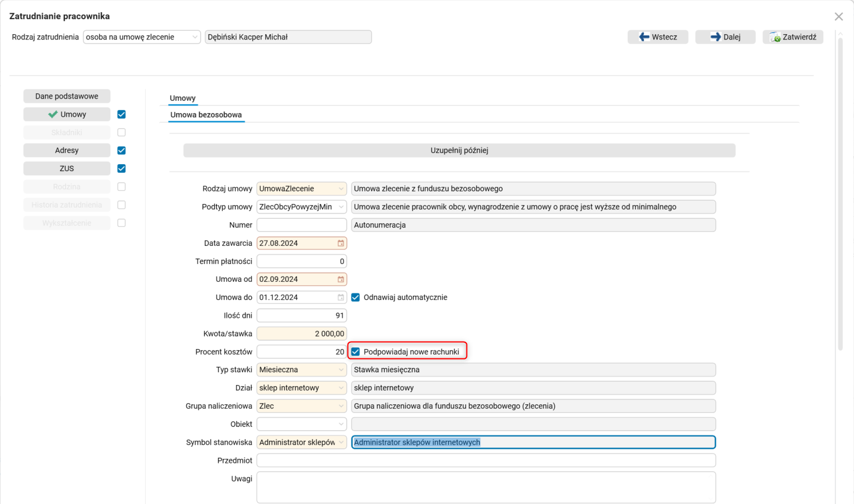Open calendar picker for Data zawarcia

(x=341, y=243)
